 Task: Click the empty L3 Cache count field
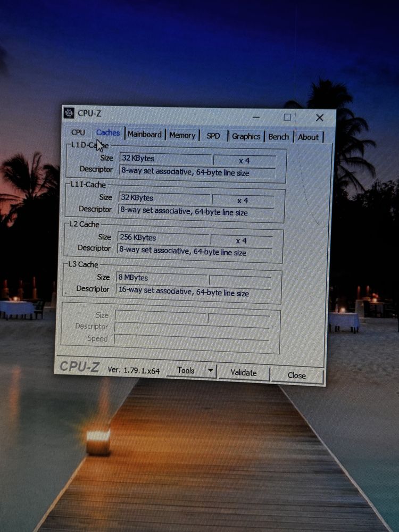[240, 281]
